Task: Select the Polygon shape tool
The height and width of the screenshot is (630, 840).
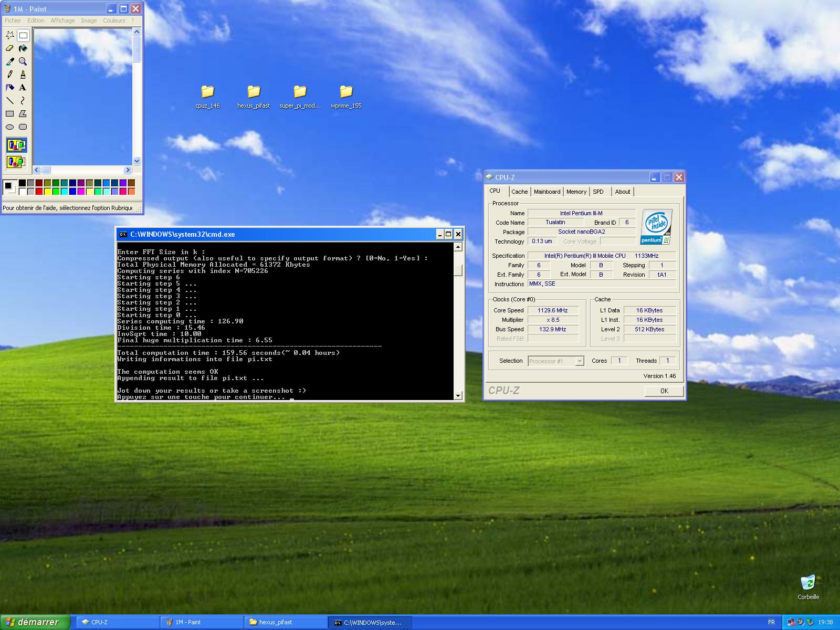Action: pos(23,114)
